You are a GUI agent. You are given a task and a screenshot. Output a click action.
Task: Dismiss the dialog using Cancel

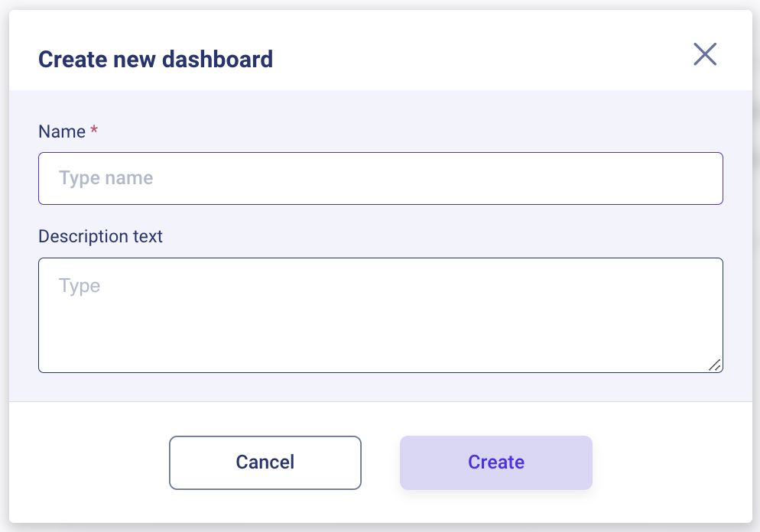click(265, 462)
